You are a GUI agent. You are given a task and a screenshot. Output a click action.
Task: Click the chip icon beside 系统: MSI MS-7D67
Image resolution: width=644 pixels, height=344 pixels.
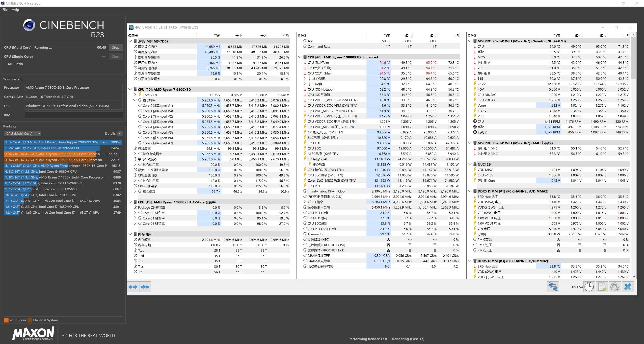coord(135,41)
